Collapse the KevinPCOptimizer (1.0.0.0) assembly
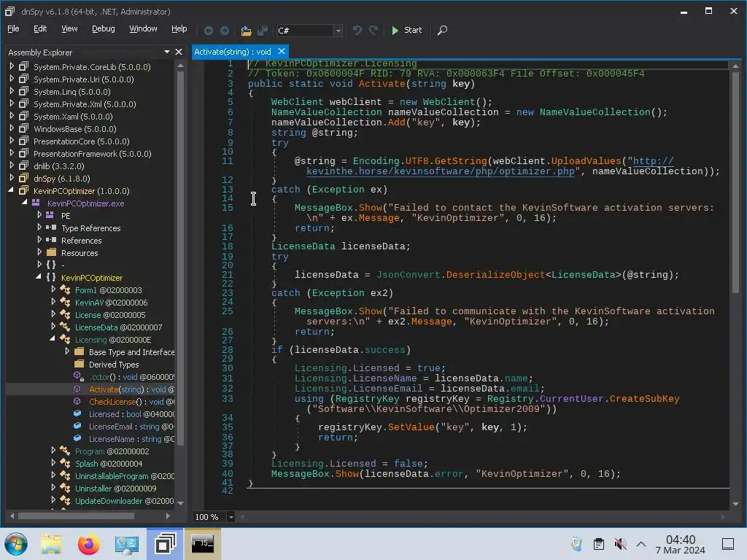This screenshot has height=560, width=747. click(x=11, y=190)
